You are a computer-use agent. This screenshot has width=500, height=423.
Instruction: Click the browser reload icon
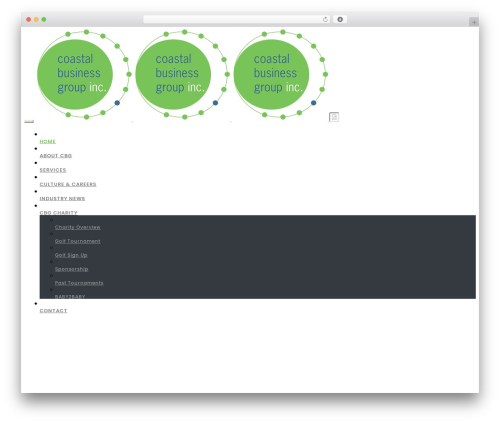tap(325, 20)
